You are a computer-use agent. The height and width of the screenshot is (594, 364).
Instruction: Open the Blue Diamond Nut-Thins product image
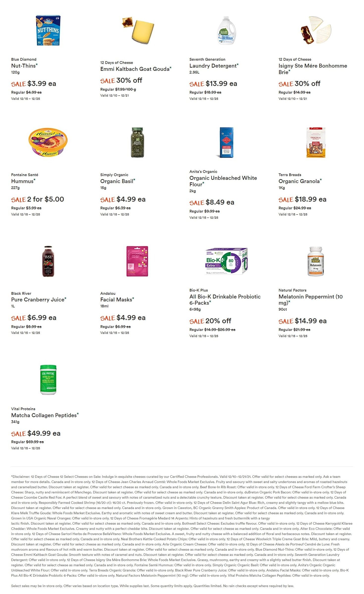click(48, 30)
